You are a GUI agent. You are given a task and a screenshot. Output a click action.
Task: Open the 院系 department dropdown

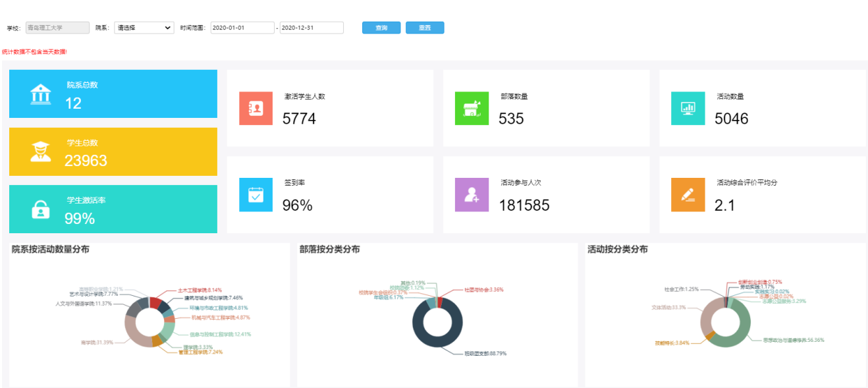(x=144, y=28)
